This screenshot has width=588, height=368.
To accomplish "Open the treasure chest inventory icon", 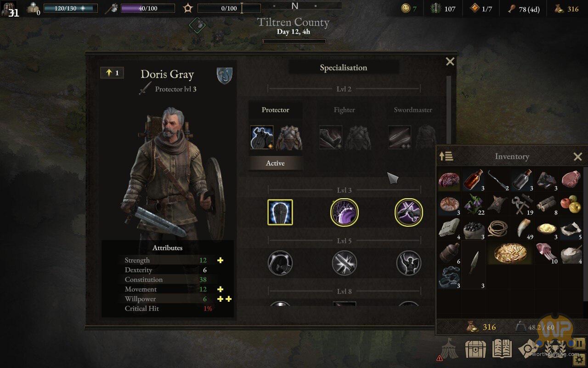I will click(x=475, y=349).
